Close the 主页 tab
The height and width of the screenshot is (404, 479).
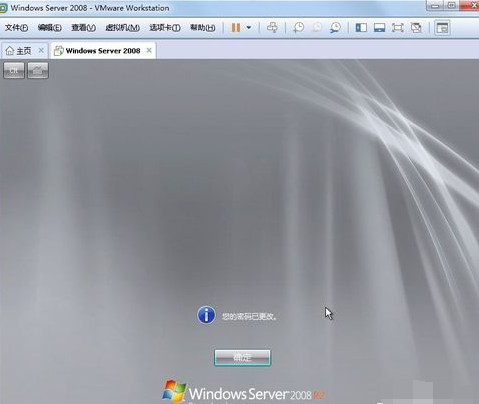pos(41,50)
